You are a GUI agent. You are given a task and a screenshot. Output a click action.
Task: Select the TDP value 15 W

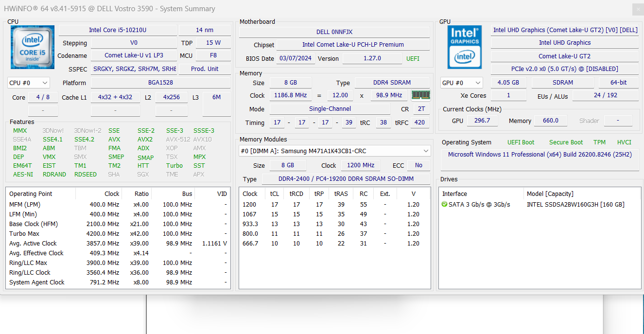tap(213, 43)
